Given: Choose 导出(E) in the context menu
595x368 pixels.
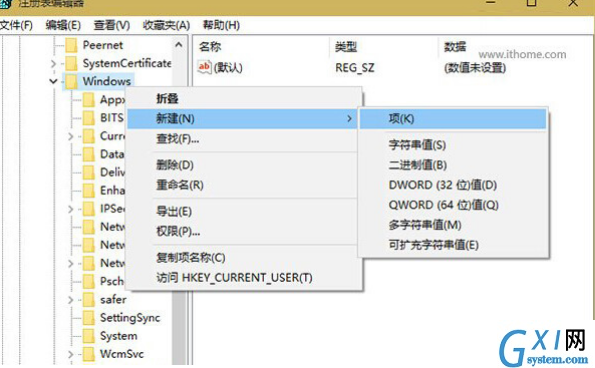Looking at the screenshot, I should [x=174, y=211].
